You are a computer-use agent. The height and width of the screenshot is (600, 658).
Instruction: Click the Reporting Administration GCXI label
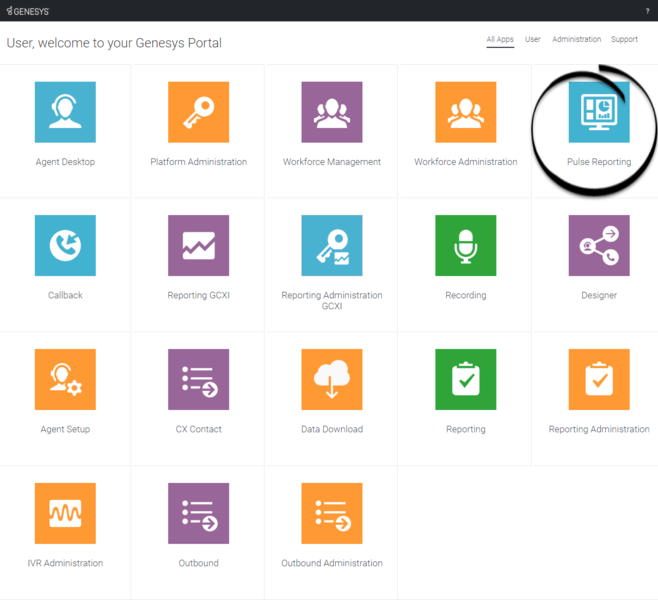332,301
